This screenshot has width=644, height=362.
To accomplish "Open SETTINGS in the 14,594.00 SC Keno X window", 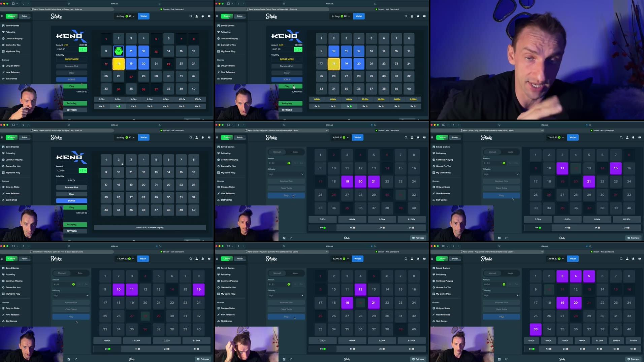I will pyautogui.click(x=71, y=231).
